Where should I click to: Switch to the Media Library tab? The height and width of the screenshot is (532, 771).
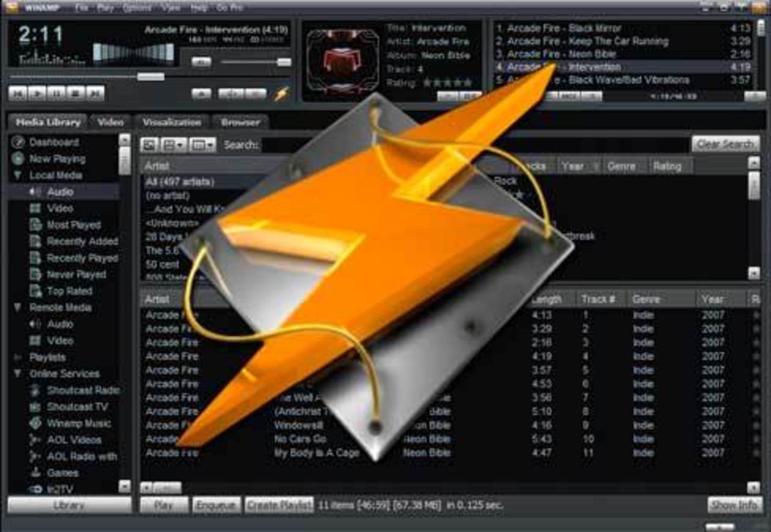pos(48,122)
